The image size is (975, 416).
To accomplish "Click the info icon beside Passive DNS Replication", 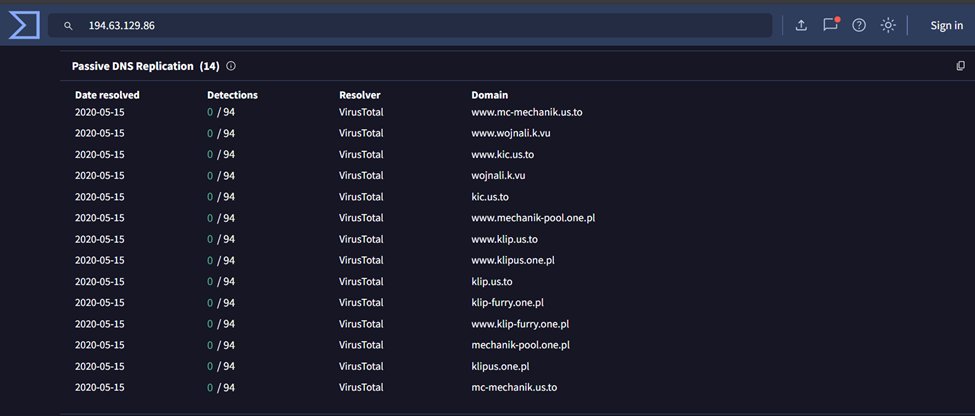I will (x=231, y=66).
